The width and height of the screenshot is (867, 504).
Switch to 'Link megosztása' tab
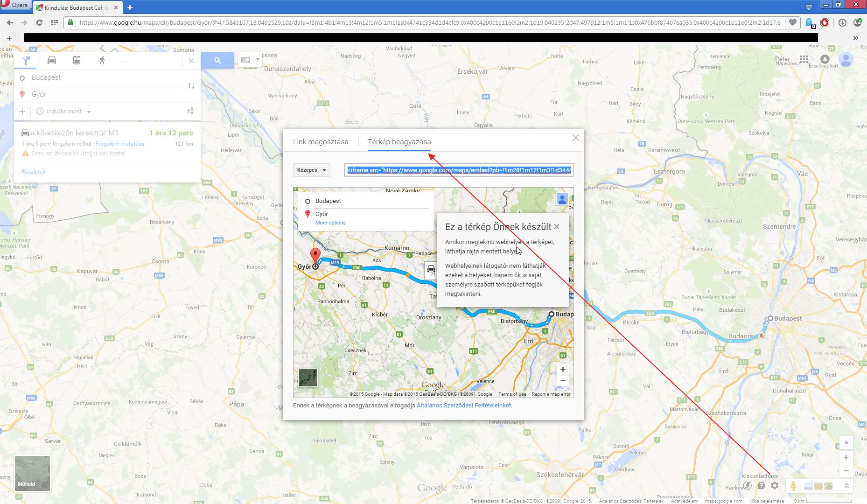coord(321,142)
